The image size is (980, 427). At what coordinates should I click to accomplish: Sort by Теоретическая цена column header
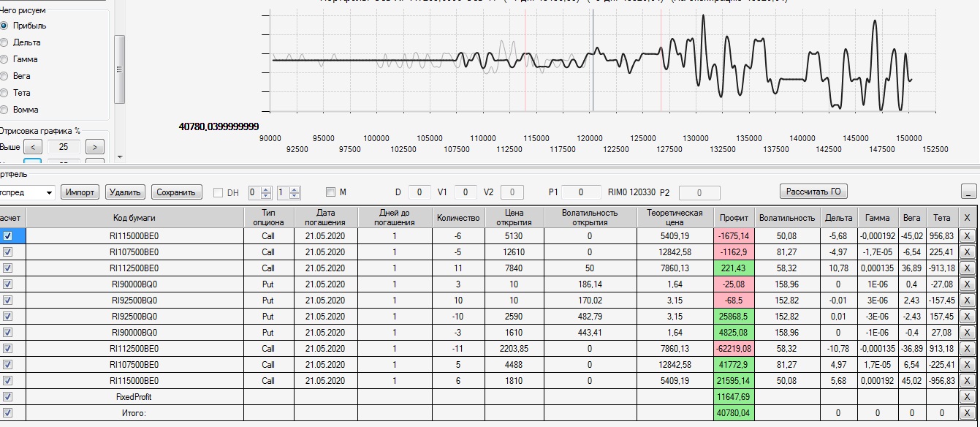(675, 218)
